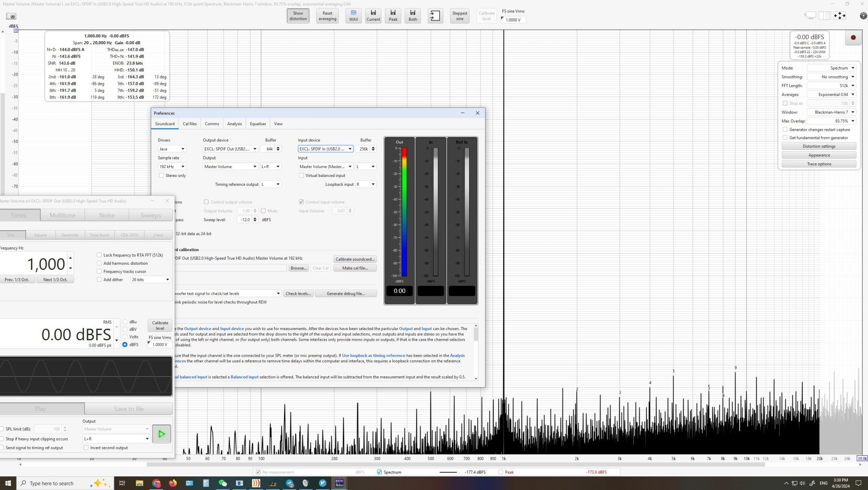Select the Volts level unit
Viewport: 868px width, 490px height.
[x=125, y=337]
